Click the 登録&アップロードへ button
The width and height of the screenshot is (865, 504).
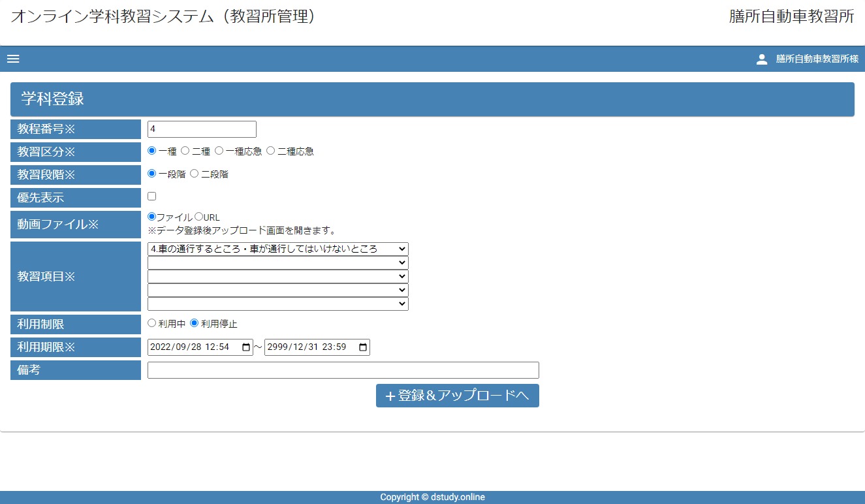[457, 396]
